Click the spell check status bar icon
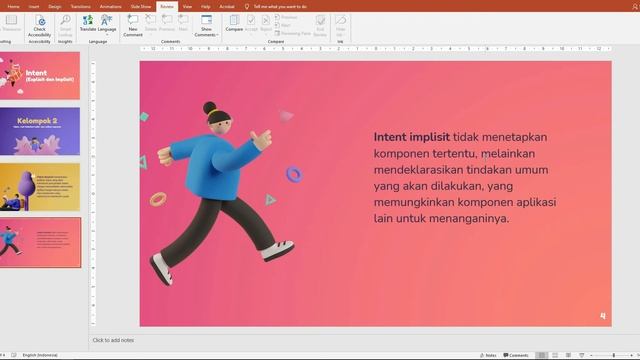The image size is (640, 360). [14, 355]
